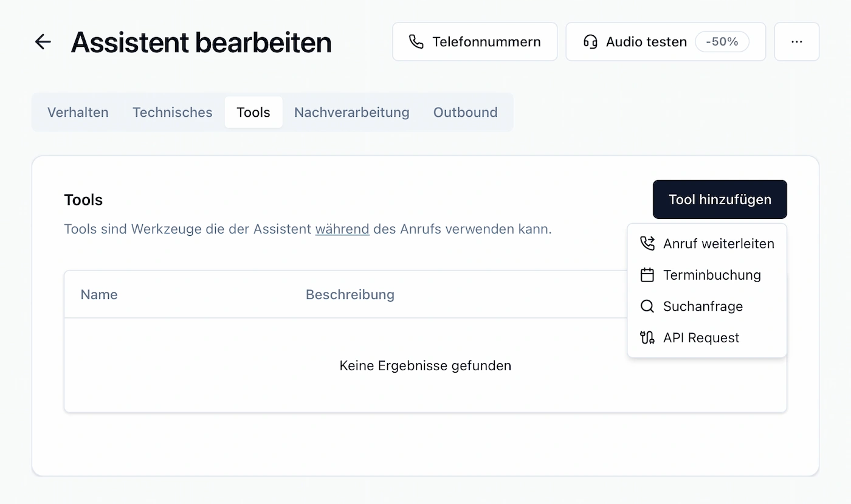Click the underlined word während
Screen dimensions: 851x504
click(x=342, y=229)
